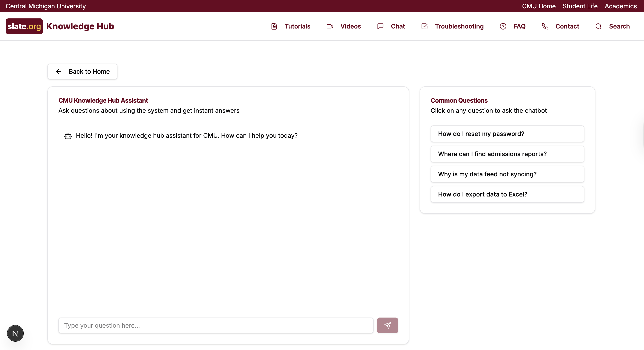This screenshot has height=350, width=644.
Task: Open the Next.js dev tools N badge
Action: pos(15,333)
